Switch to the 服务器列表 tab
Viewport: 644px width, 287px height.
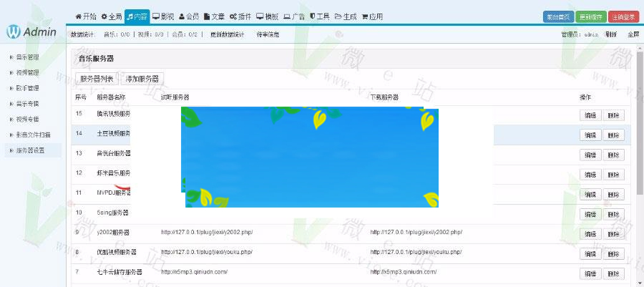pos(97,79)
